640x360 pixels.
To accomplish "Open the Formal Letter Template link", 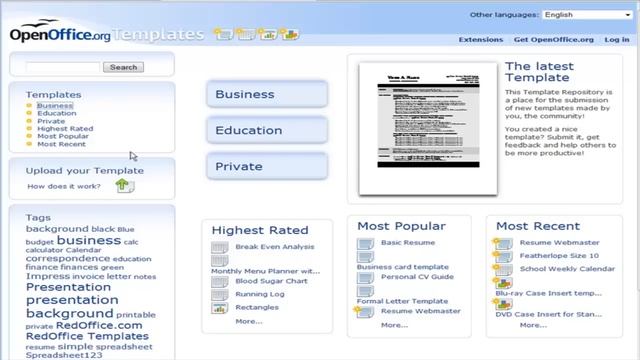I will point(402,301).
